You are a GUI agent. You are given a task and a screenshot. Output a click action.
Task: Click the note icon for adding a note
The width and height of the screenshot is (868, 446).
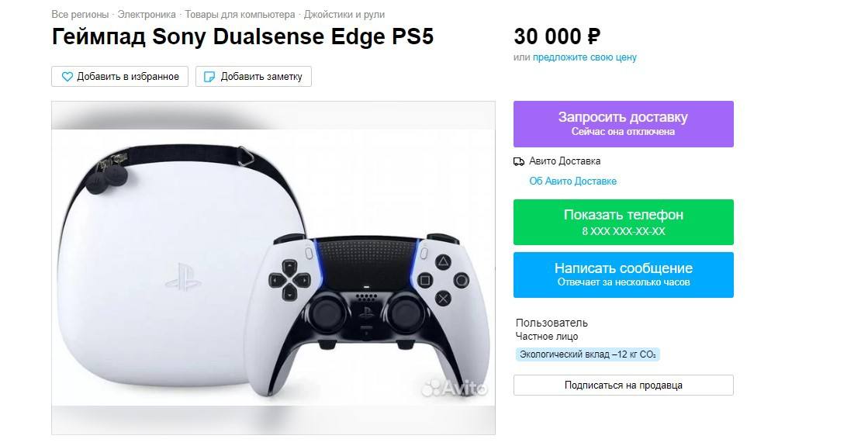coord(209,77)
